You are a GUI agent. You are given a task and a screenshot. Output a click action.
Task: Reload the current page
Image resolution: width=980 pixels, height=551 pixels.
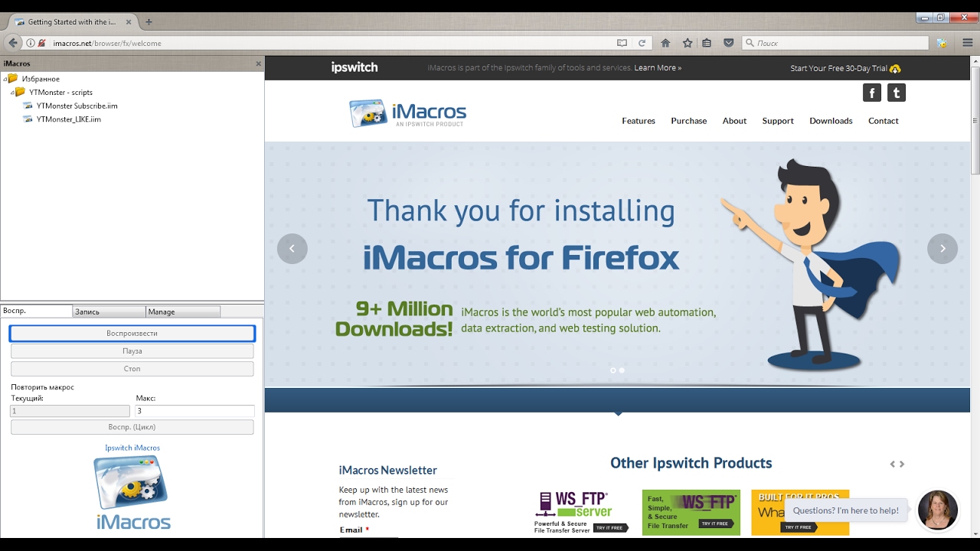pos(642,43)
